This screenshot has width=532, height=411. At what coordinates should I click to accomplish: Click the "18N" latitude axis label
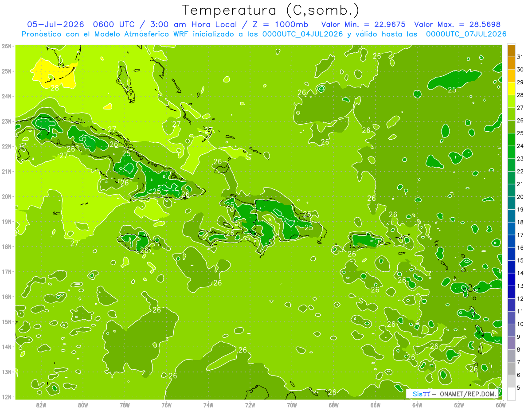[x=7, y=247]
